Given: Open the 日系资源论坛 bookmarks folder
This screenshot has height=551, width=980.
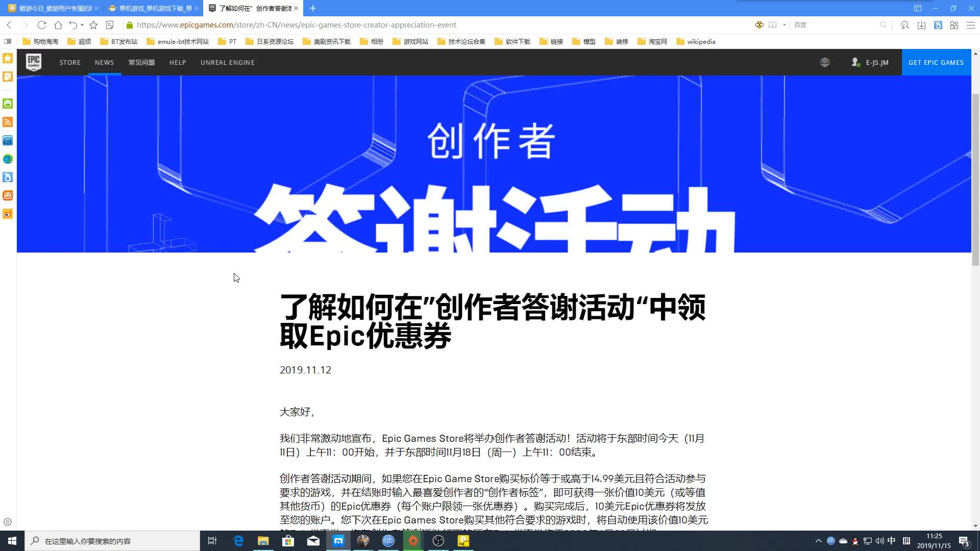Looking at the screenshot, I should pos(269,41).
